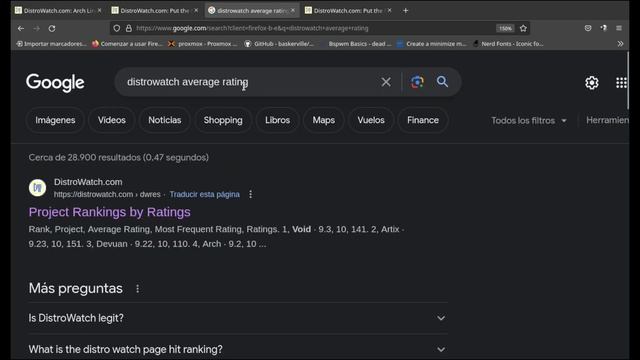Viewport: 640px width, 360px height.
Task: Filter results by Maps
Action: [324, 120]
